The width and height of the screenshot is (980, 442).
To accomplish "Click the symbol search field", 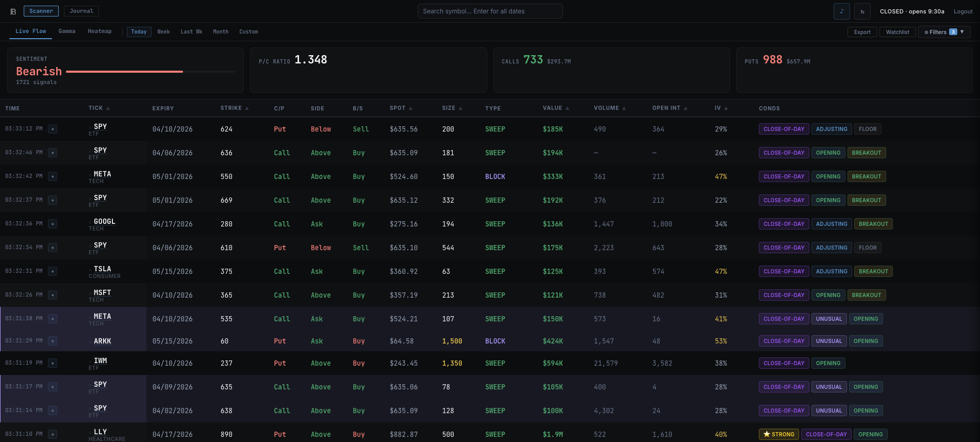I will coord(490,11).
